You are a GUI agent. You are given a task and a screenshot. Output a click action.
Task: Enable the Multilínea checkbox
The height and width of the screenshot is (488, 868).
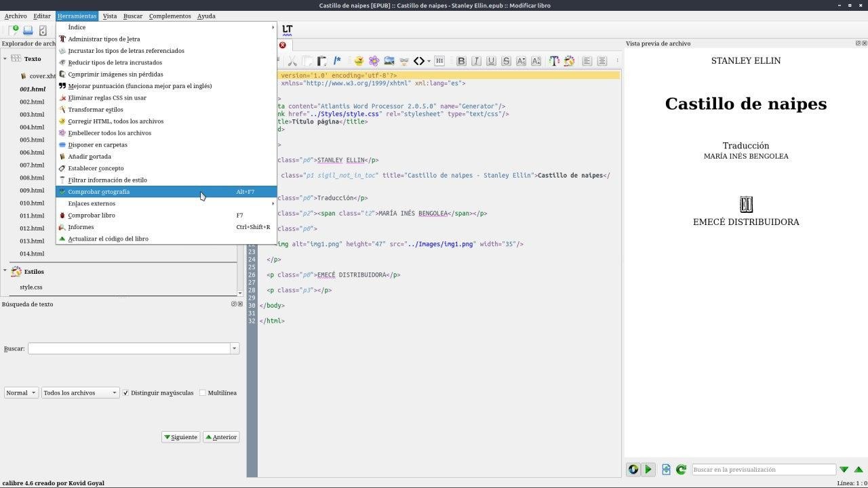203,392
